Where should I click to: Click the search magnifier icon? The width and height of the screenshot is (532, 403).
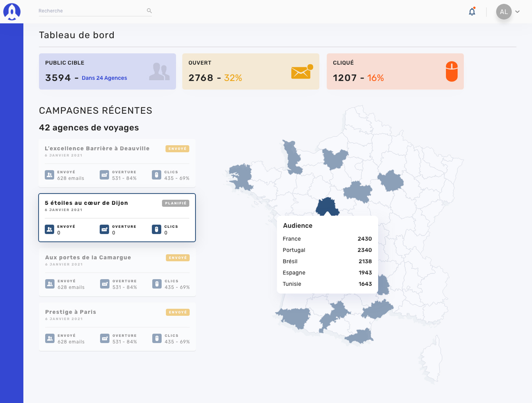pos(149,11)
